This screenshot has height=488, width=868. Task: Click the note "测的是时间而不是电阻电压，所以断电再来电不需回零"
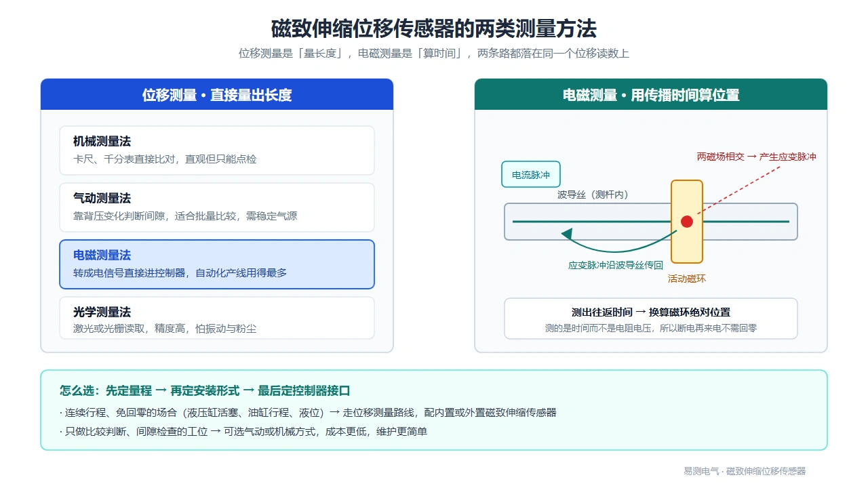[x=651, y=328]
